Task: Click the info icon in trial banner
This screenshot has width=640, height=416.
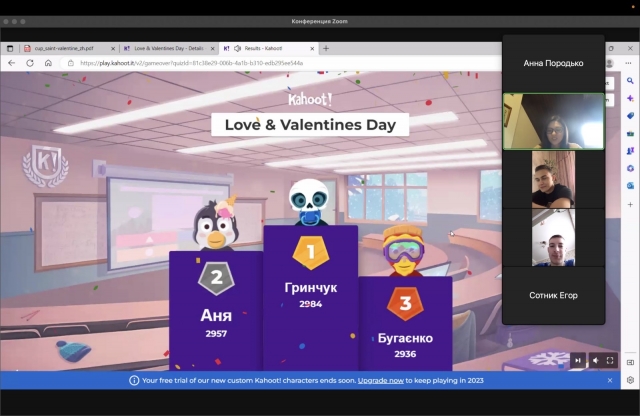Action: [x=134, y=380]
